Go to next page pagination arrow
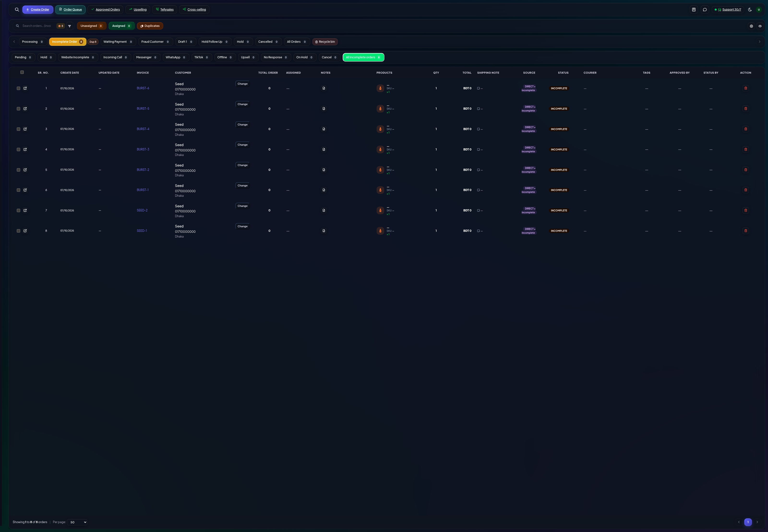 point(757,522)
